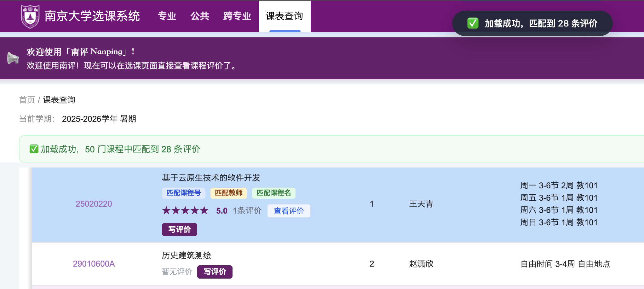Select the 课表查询 tab

tap(285, 16)
